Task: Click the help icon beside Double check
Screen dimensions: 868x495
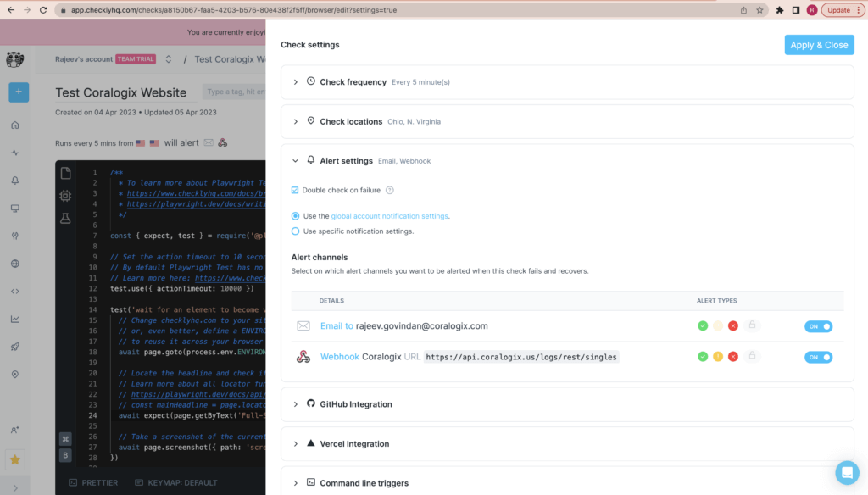Action: coord(390,190)
